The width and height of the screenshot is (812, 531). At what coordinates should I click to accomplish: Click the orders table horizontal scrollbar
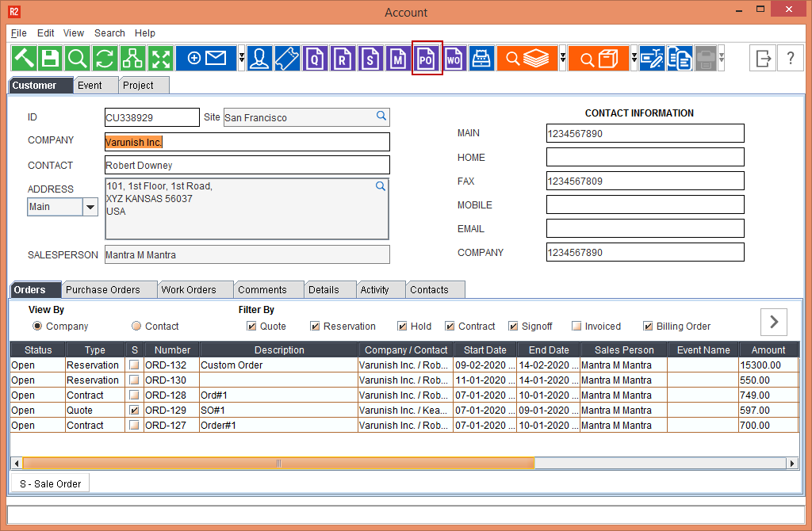pos(278,464)
